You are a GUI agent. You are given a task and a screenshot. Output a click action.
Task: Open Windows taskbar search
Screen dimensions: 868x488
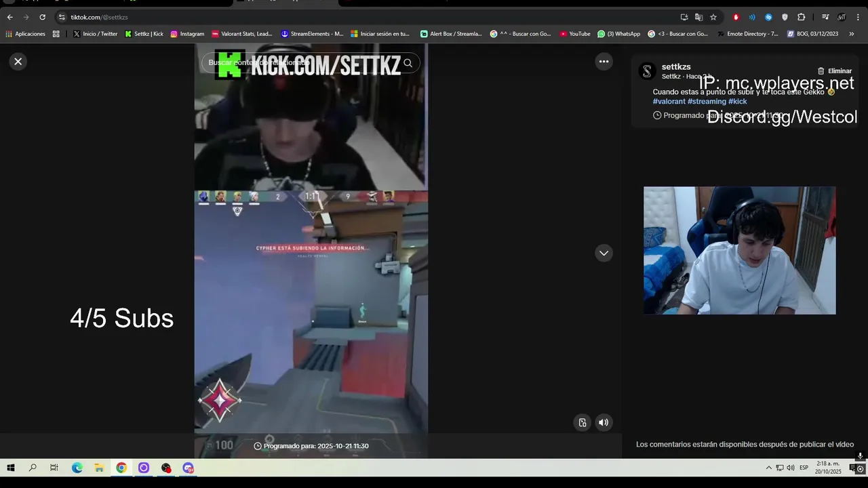point(33,468)
